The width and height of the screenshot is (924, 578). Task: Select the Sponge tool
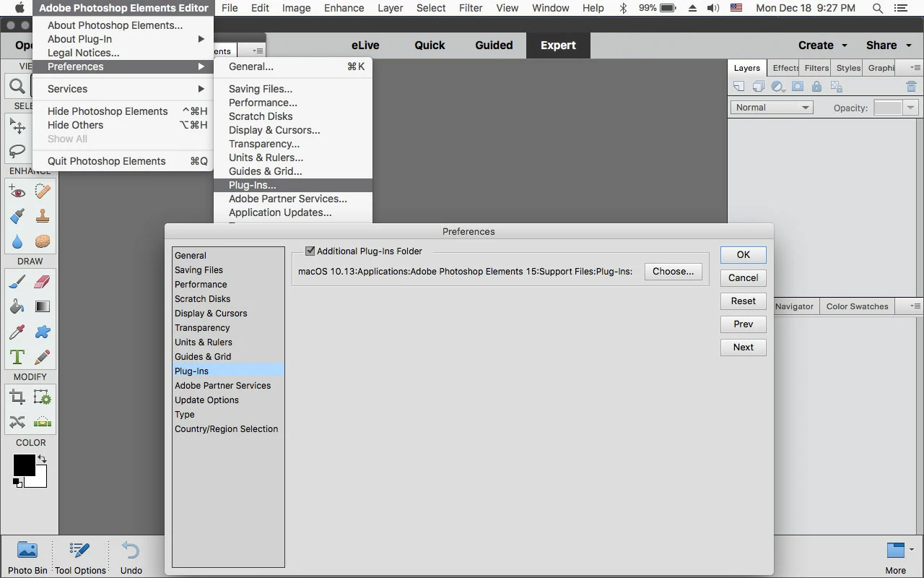coord(43,241)
